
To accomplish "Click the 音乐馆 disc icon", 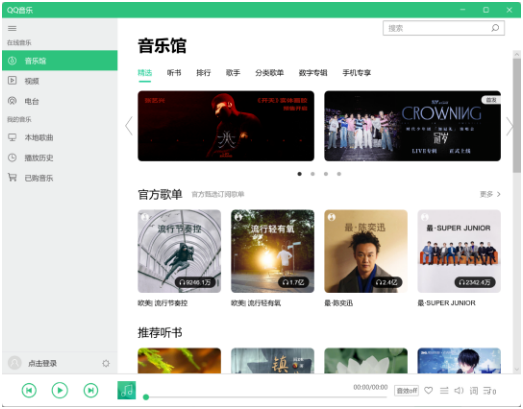I will point(12,61).
